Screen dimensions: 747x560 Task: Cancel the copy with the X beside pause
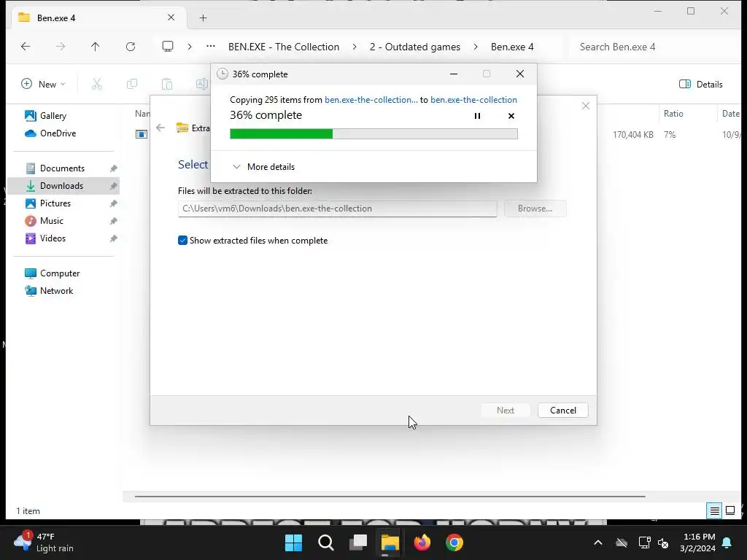click(x=511, y=116)
